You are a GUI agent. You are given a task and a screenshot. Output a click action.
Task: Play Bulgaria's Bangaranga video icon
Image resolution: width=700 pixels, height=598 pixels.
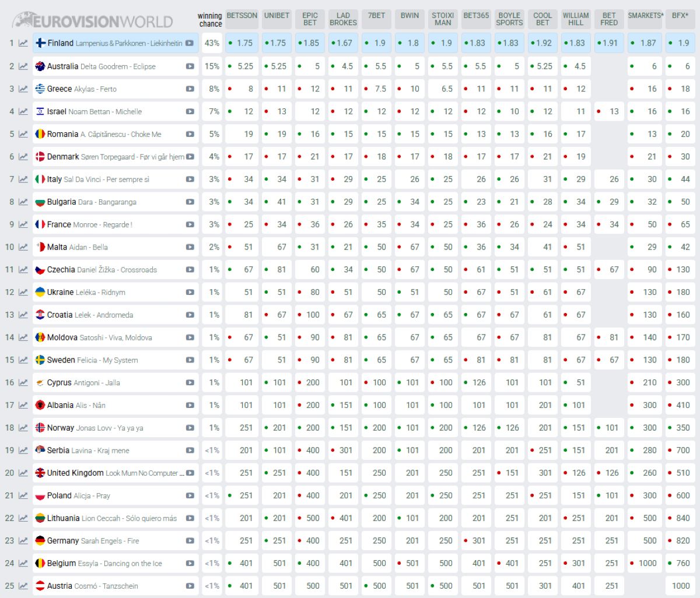[190, 202]
